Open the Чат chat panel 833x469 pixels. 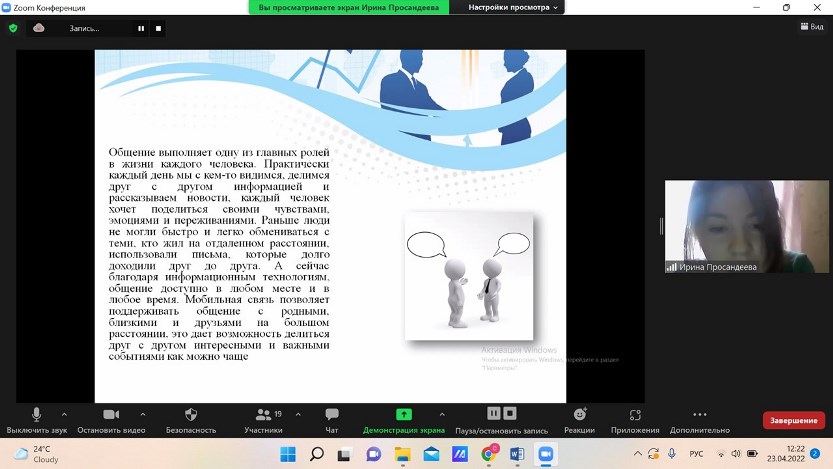point(332,414)
